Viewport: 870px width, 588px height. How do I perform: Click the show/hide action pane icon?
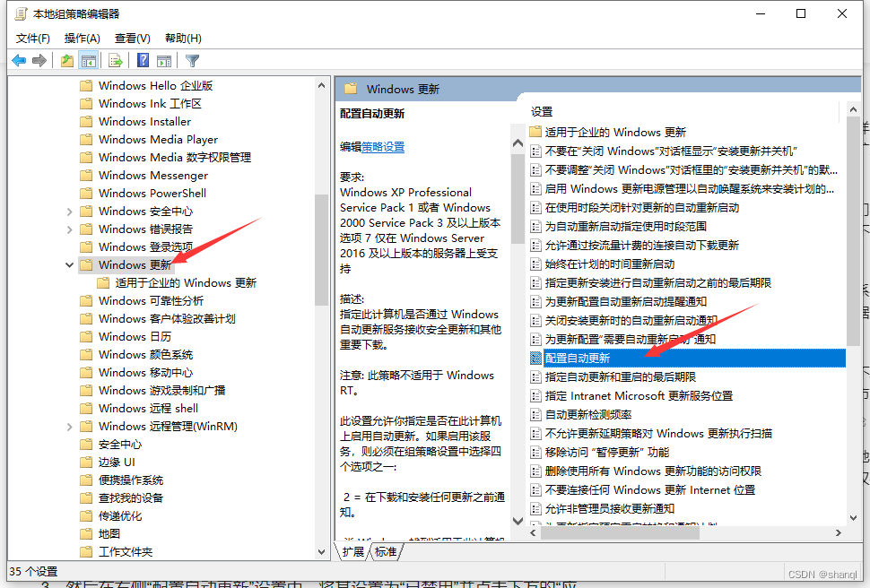pos(164,60)
